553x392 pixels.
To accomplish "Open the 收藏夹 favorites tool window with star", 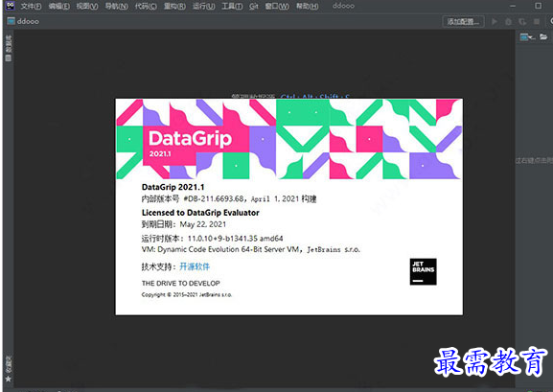I will click(9, 369).
